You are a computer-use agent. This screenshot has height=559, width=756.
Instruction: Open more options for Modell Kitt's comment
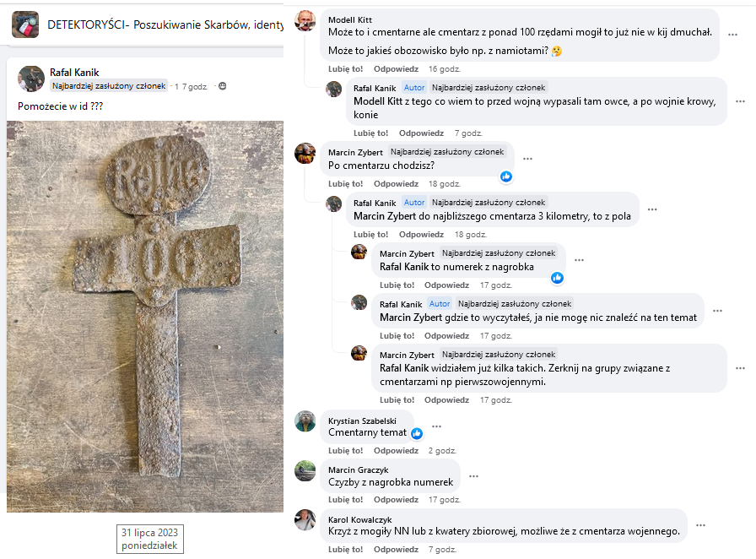(733, 35)
